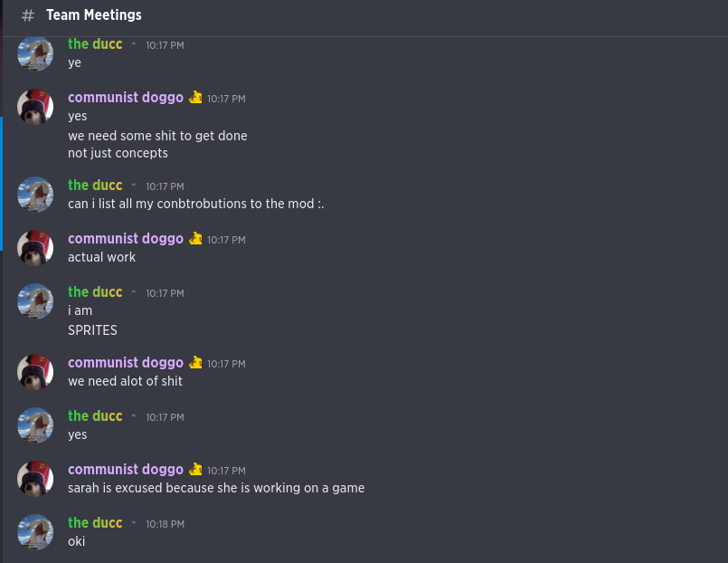Click the emoji badge next to 'actual work' author name

pos(195,238)
